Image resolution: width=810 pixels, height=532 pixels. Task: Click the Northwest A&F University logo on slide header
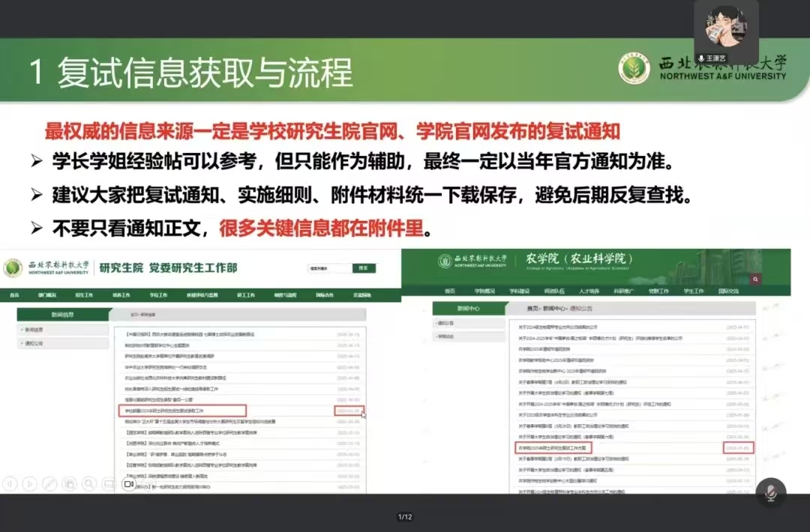pyautogui.click(x=634, y=69)
